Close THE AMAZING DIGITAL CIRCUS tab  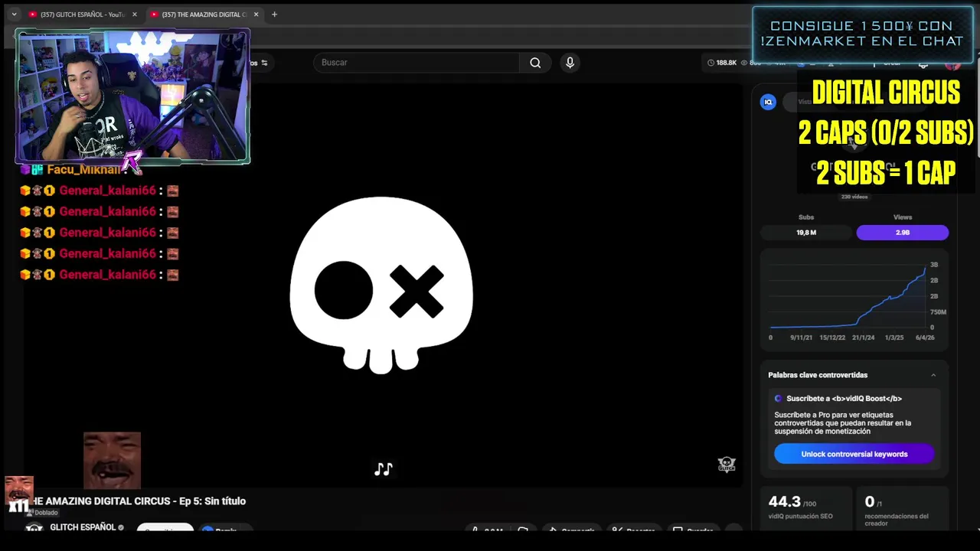256,15
